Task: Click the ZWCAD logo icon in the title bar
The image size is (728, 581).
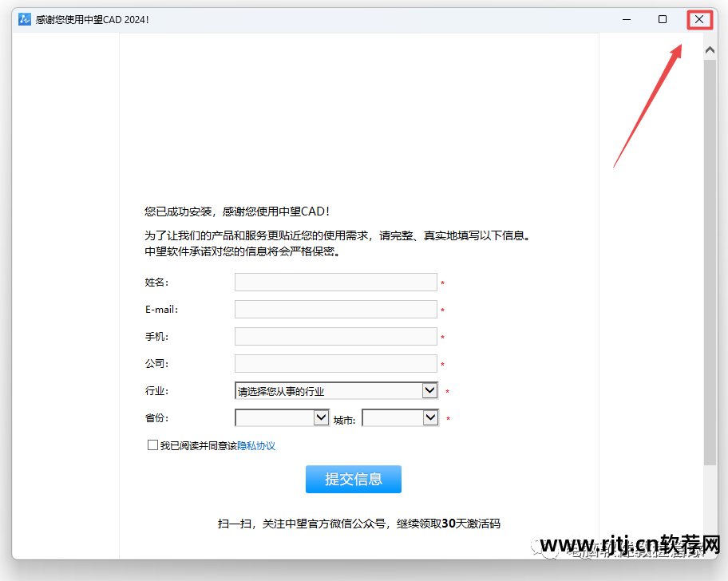Action: coord(23,19)
